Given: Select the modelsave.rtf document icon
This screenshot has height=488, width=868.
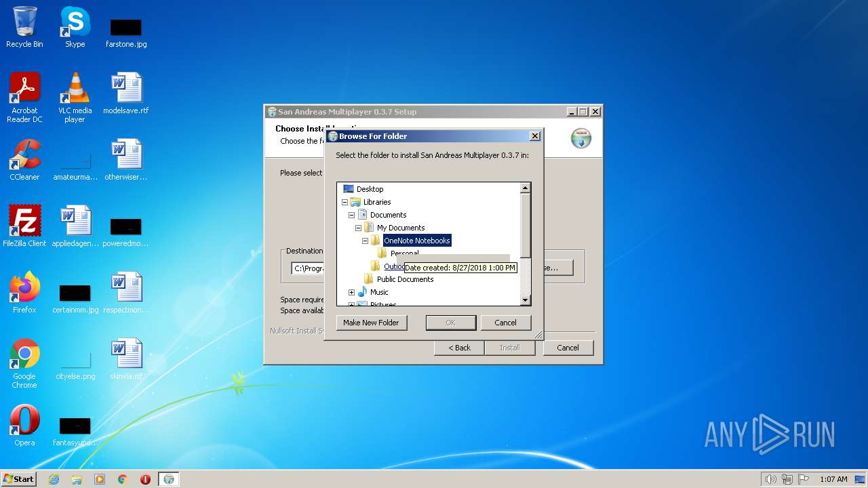Looking at the screenshot, I should tap(126, 94).
